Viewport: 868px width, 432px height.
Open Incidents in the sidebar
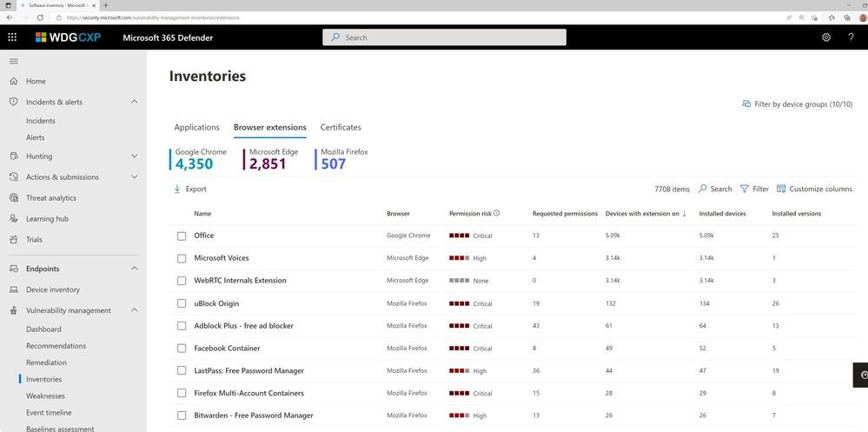41,121
